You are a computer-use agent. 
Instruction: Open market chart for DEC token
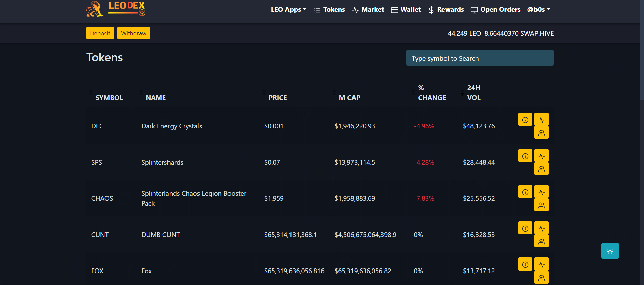click(x=542, y=119)
